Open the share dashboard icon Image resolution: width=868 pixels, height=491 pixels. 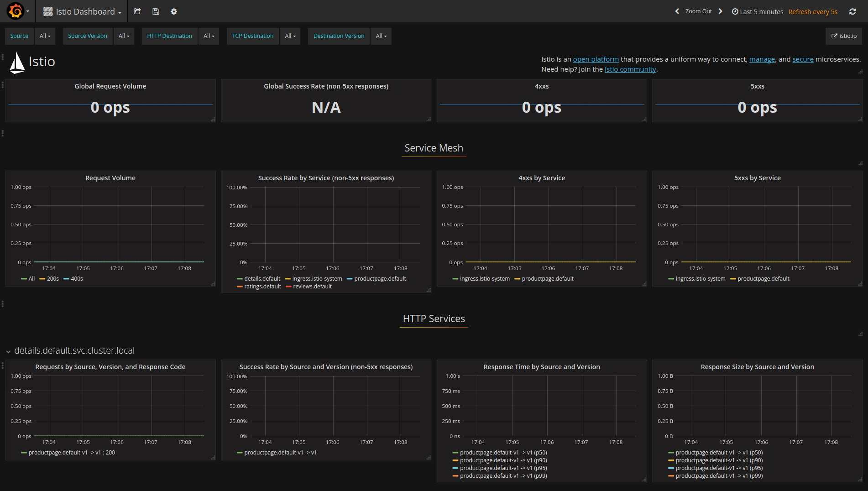[137, 11]
